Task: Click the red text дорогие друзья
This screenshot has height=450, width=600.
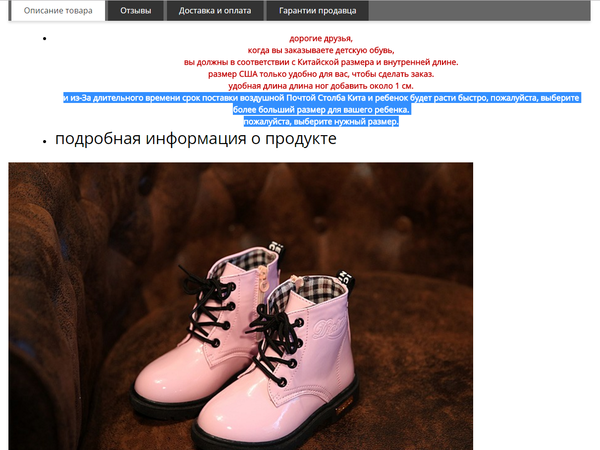Action: pos(321,38)
